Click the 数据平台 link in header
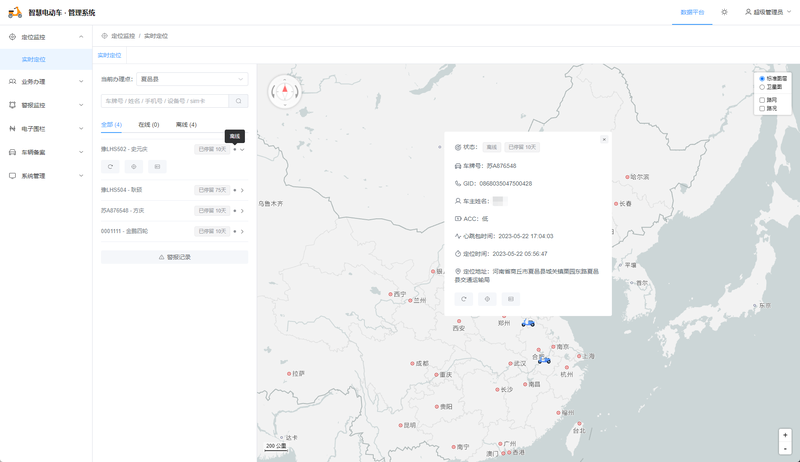Image resolution: width=800 pixels, height=462 pixels. tap(692, 12)
